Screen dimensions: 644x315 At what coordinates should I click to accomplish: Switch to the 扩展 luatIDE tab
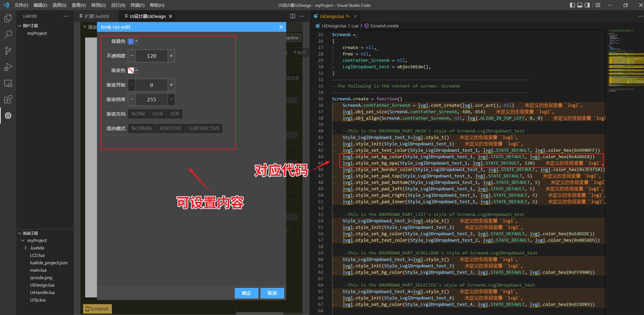tap(95, 16)
